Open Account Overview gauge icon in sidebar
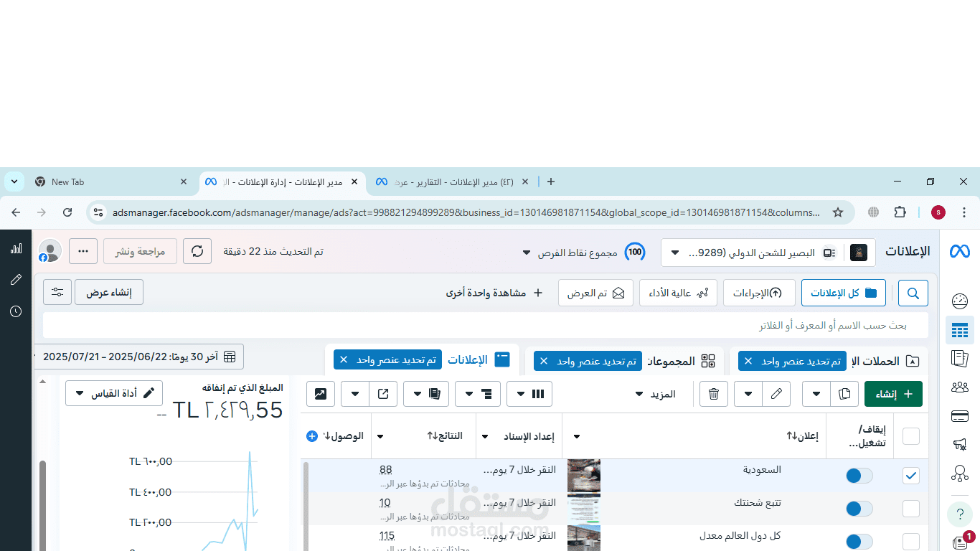 pos(960,301)
